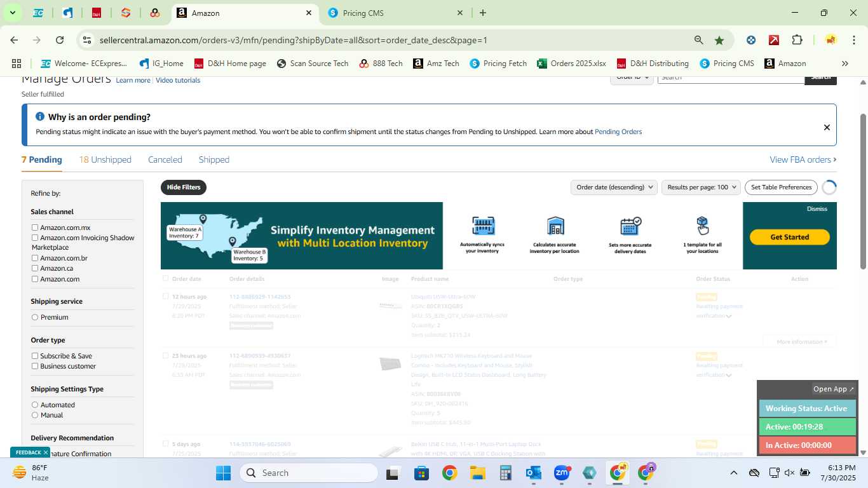Open View FBA orders link

tap(803, 159)
